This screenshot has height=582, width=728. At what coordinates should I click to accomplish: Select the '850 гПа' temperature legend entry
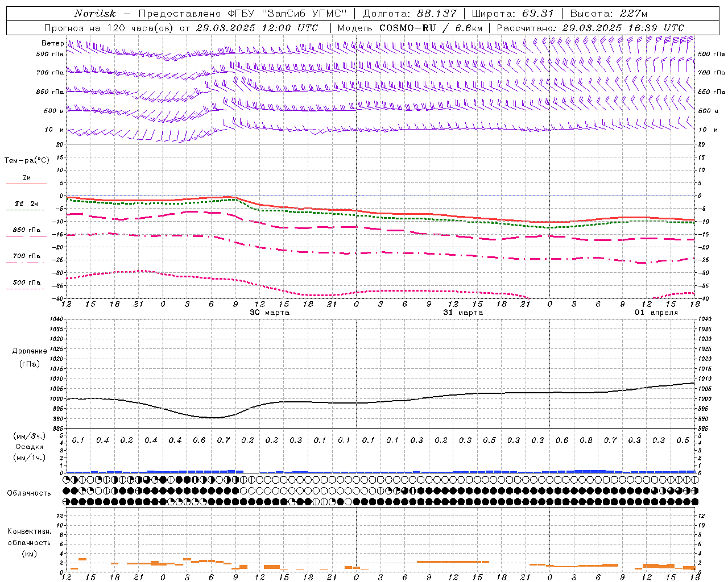point(26,230)
